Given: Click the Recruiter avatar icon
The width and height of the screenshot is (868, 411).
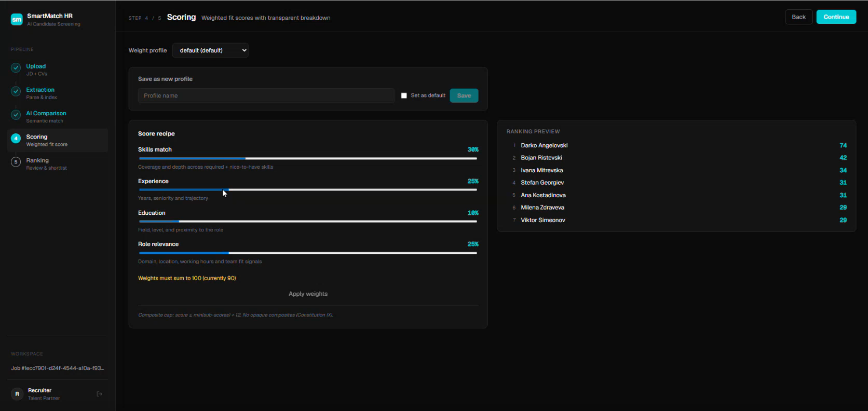Looking at the screenshot, I should (17, 394).
